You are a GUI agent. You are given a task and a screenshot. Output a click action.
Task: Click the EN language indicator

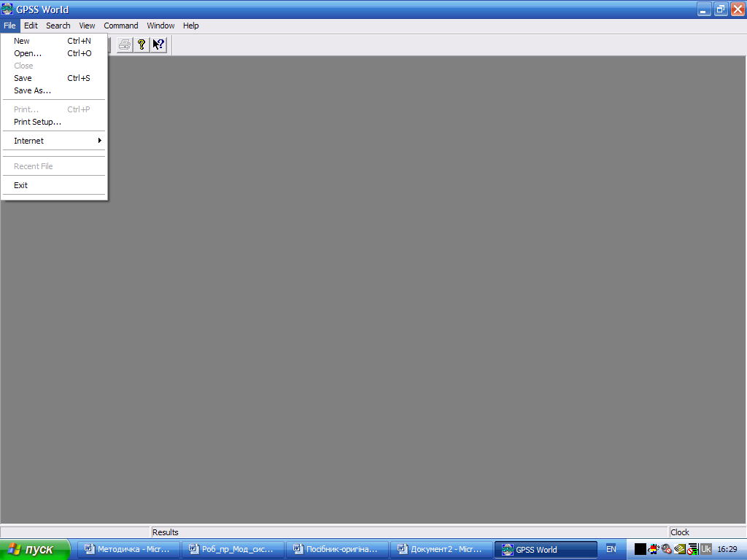[x=611, y=549]
